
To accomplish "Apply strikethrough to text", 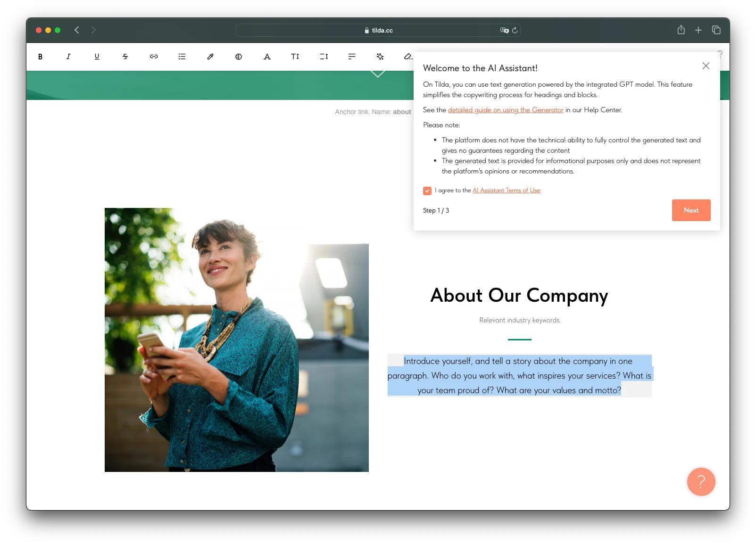I will 125,57.
